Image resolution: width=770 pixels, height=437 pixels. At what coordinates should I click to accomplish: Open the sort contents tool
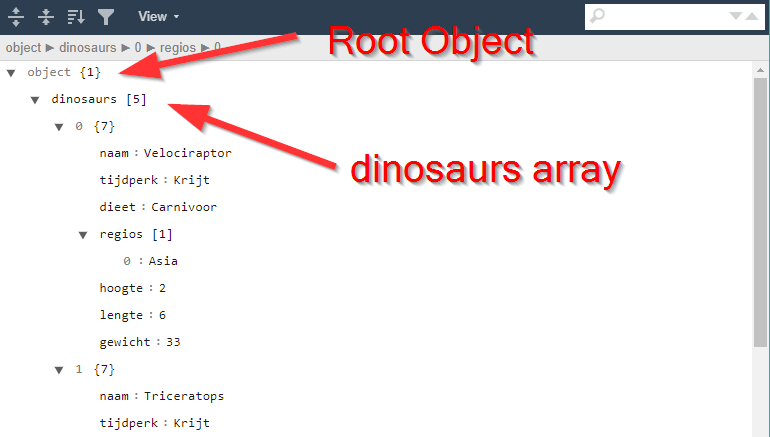[76, 17]
